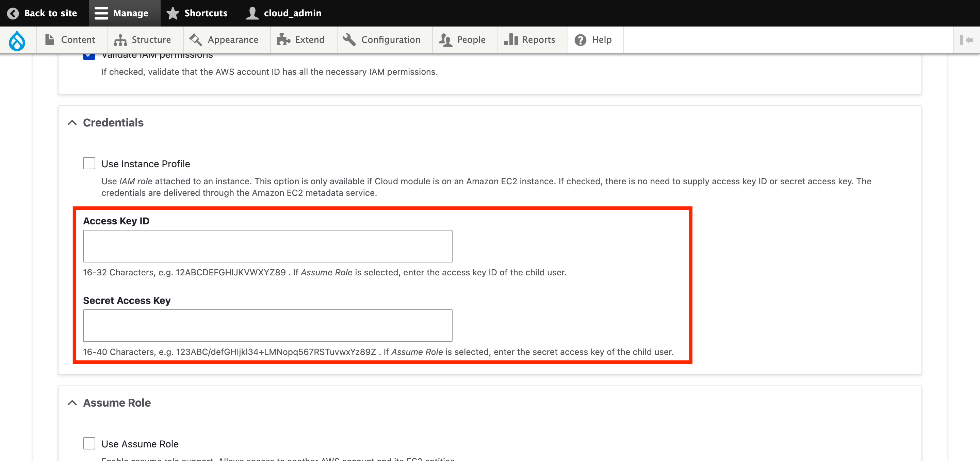980x461 pixels.
Task: Click the Extend puzzle piece icon
Action: (283, 40)
